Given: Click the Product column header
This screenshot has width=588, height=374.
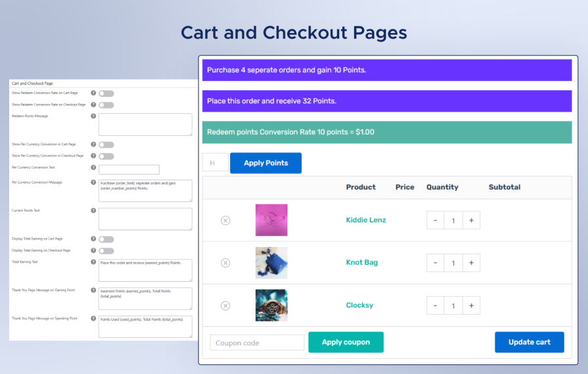Looking at the screenshot, I should pyautogui.click(x=361, y=187).
